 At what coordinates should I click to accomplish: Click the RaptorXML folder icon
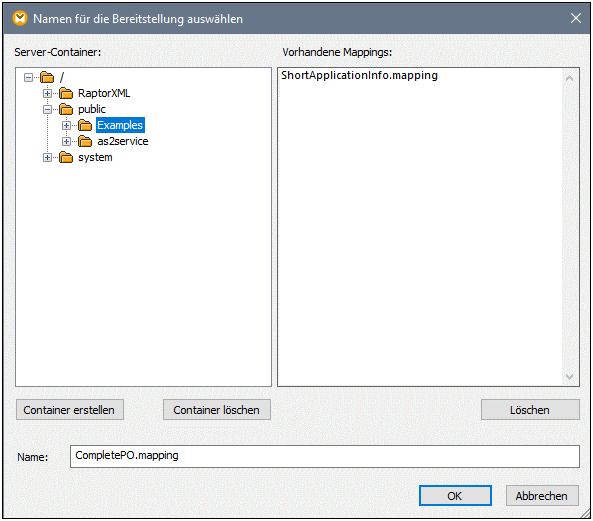[x=66, y=93]
